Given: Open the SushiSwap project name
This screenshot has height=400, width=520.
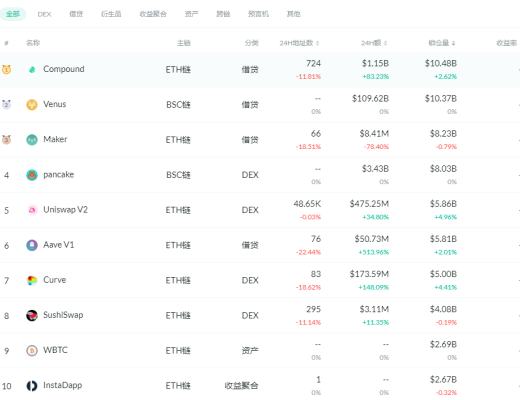Looking at the screenshot, I should point(63,315).
